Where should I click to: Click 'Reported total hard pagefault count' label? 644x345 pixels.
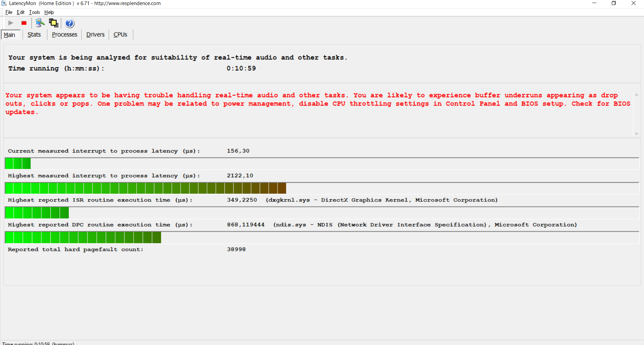(76, 249)
